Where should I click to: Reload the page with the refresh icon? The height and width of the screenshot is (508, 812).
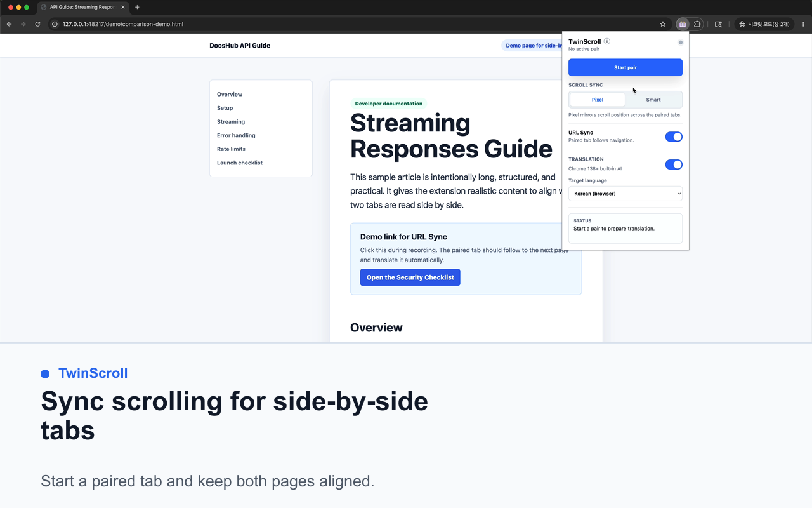click(37, 24)
